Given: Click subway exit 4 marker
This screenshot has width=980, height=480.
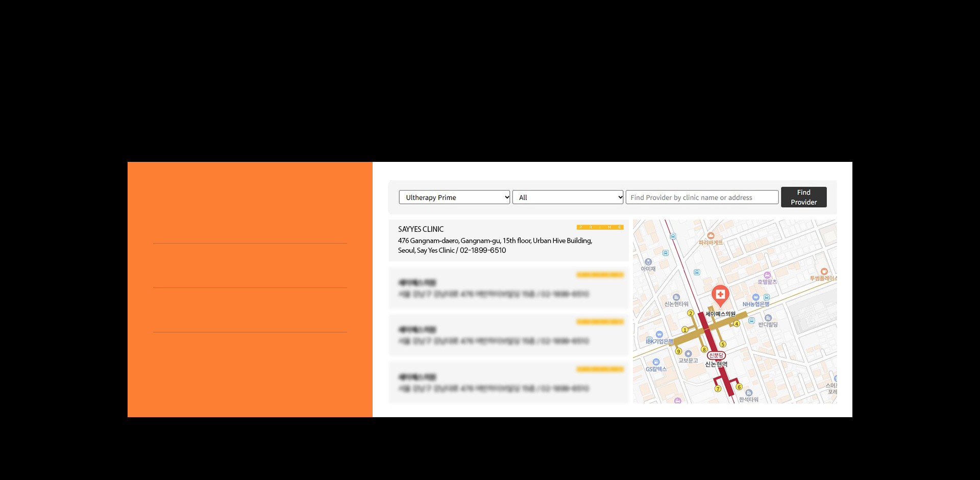Looking at the screenshot, I should pos(737,324).
